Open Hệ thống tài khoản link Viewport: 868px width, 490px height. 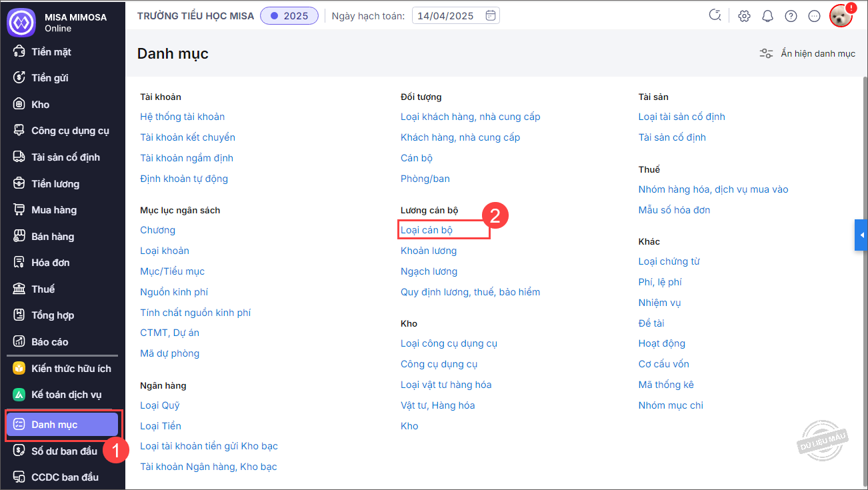coord(182,117)
